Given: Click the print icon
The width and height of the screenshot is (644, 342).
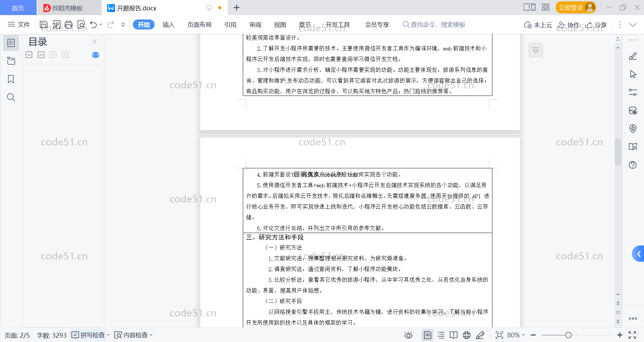Looking at the screenshot, I should pyautogui.click(x=69, y=24).
